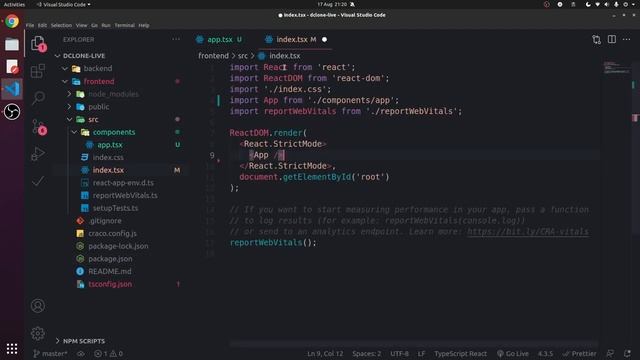Click the code minimap

pyautogui.click(x=616, y=68)
